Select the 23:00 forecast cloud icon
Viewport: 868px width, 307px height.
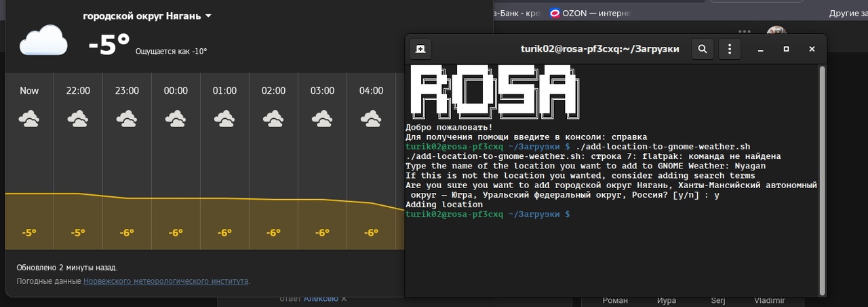click(x=127, y=120)
